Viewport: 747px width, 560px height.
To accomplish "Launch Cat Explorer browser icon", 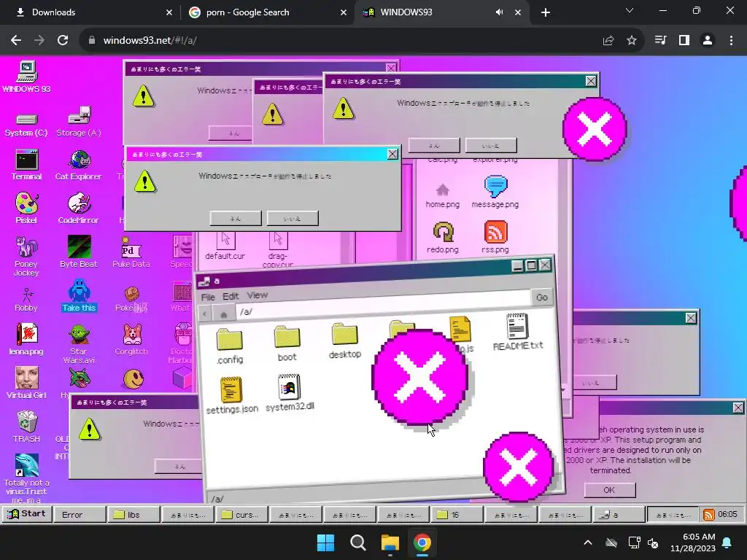I will [x=79, y=166].
